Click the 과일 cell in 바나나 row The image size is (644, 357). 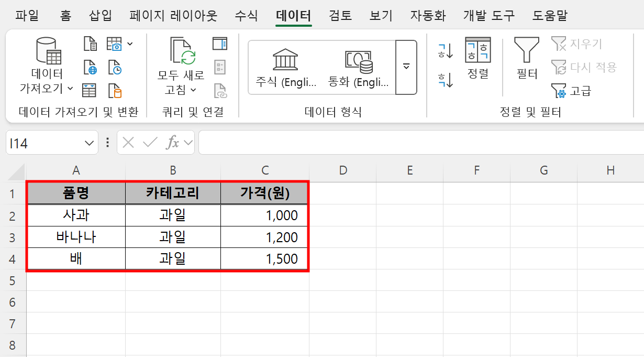173,237
